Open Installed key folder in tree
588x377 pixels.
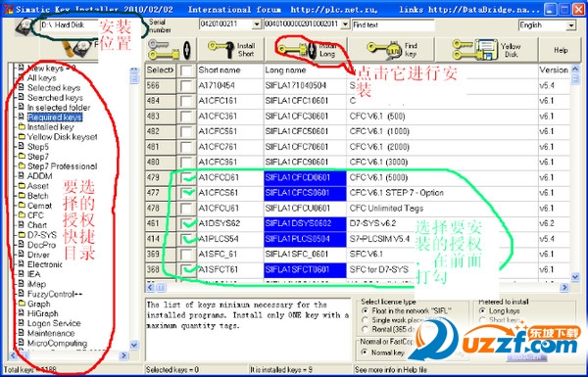pyautogui.click(x=50, y=127)
